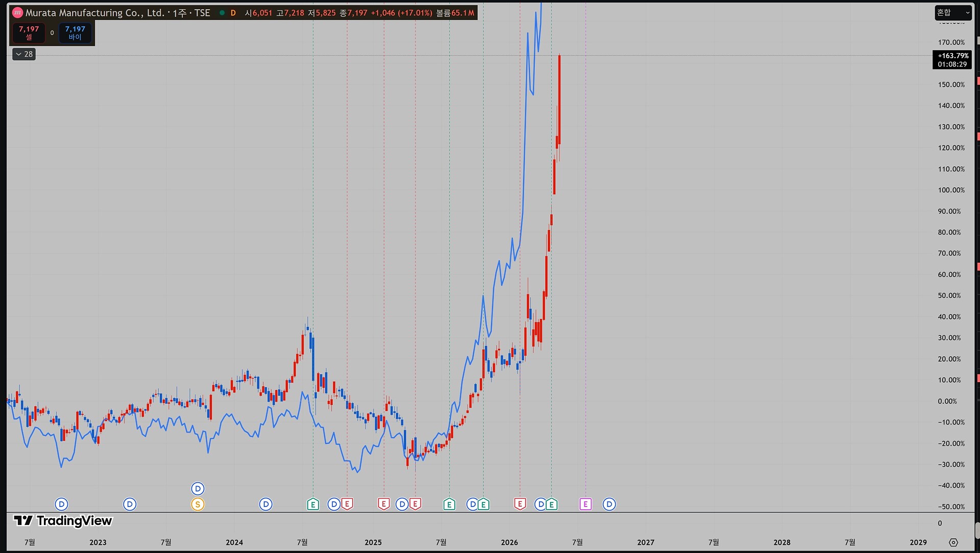
Task: Click the low price value 5,825
Action: pyautogui.click(x=326, y=13)
